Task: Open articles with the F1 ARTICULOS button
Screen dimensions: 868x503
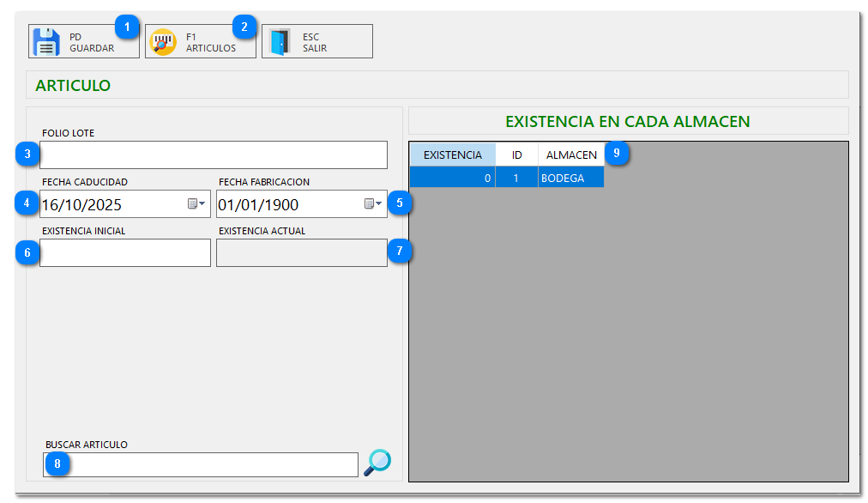Action: point(200,39)
